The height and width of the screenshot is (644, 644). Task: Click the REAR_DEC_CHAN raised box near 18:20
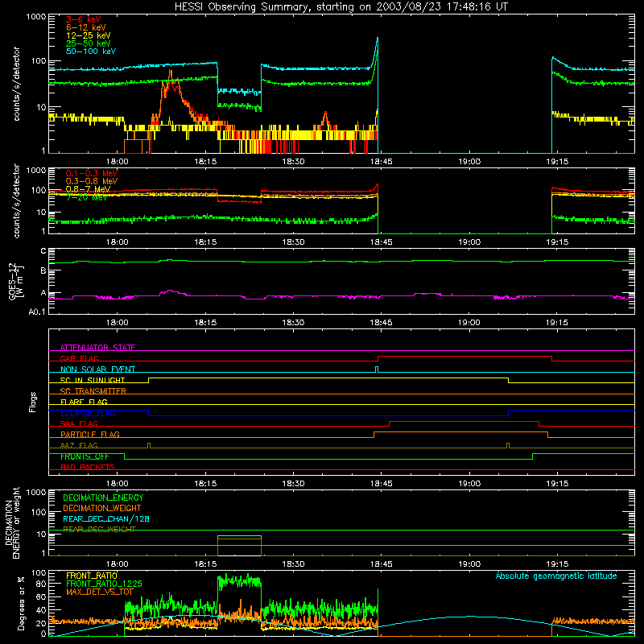[x=239, y=536]
